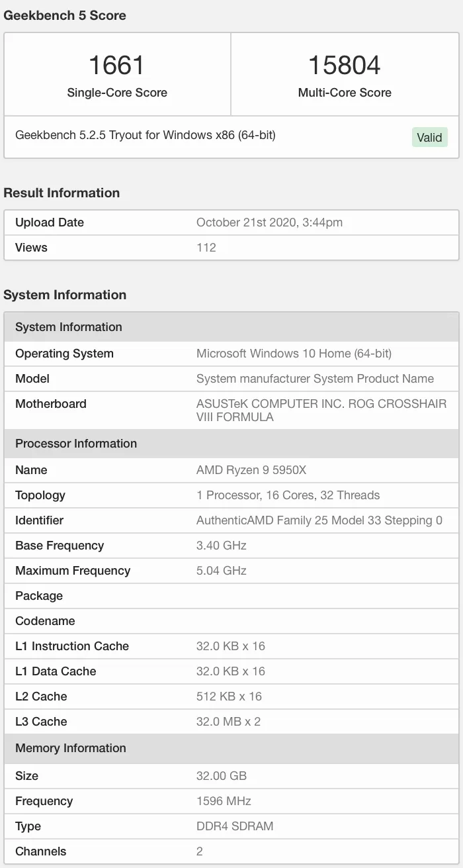Screen dimensions: 463x868
Task: Click the Maximum Frequency value 5.04 GHz
Action: pyautogui.click(x=222, y=571)
